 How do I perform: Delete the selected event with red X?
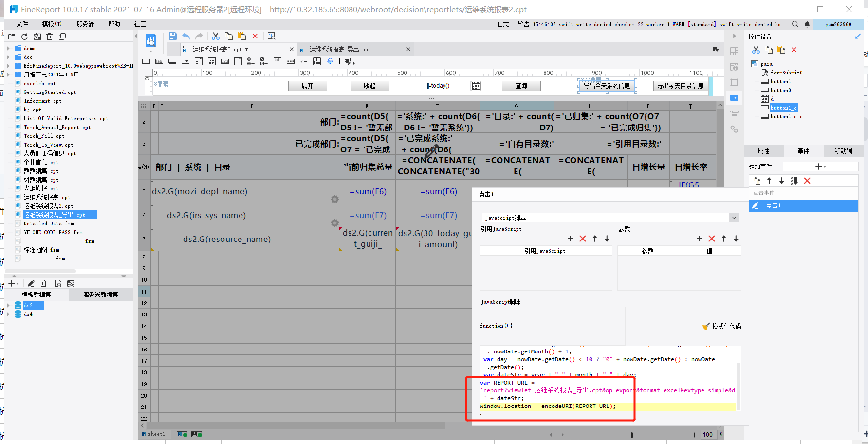pos(807,181)
